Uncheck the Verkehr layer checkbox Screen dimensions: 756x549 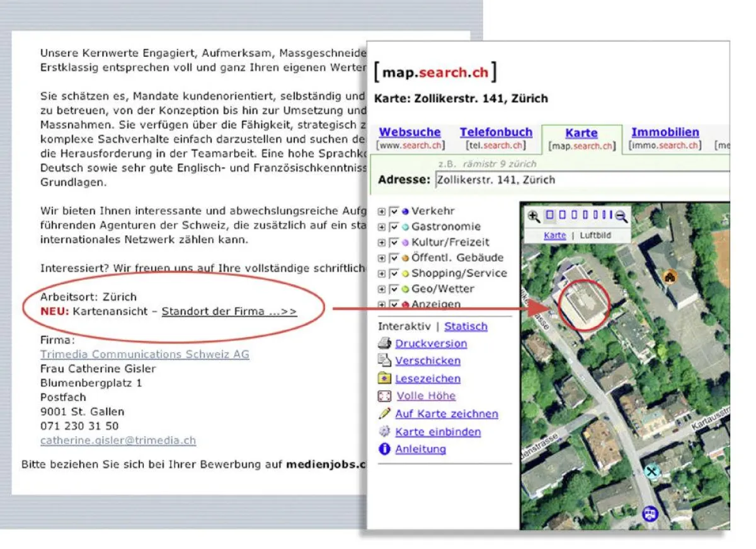point(393,211)
